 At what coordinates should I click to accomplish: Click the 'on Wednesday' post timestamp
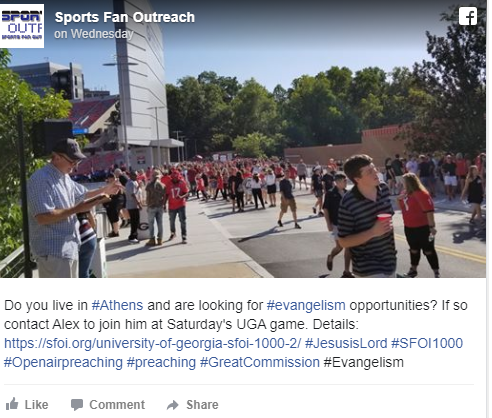pos(94,34)
